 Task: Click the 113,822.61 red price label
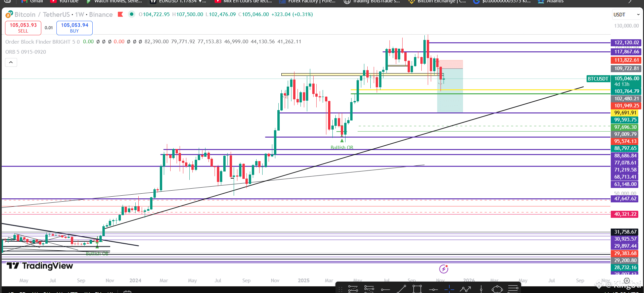(626, 60)
